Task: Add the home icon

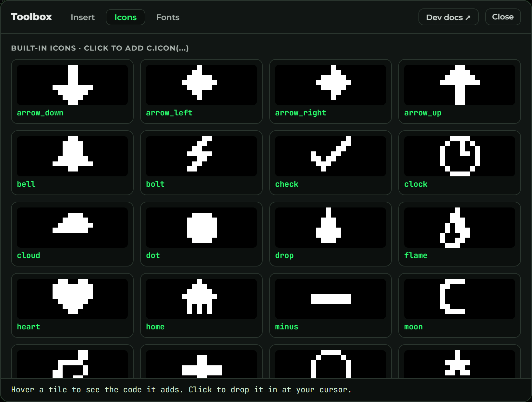Action: coord(201,305)
